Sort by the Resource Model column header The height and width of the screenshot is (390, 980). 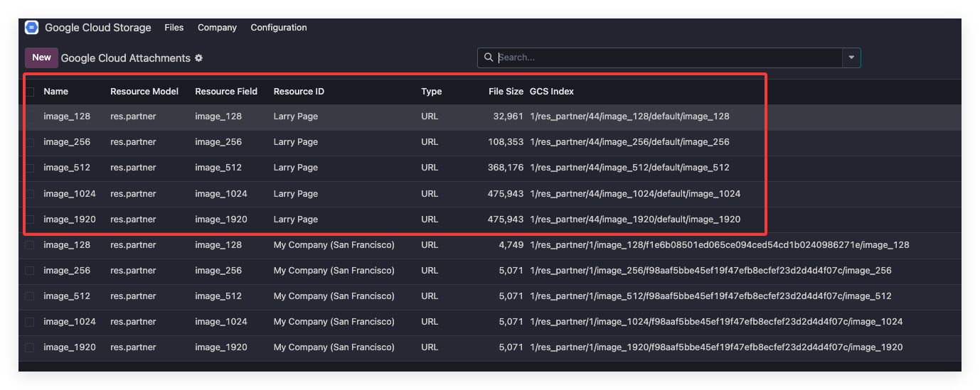click(144, 92)
